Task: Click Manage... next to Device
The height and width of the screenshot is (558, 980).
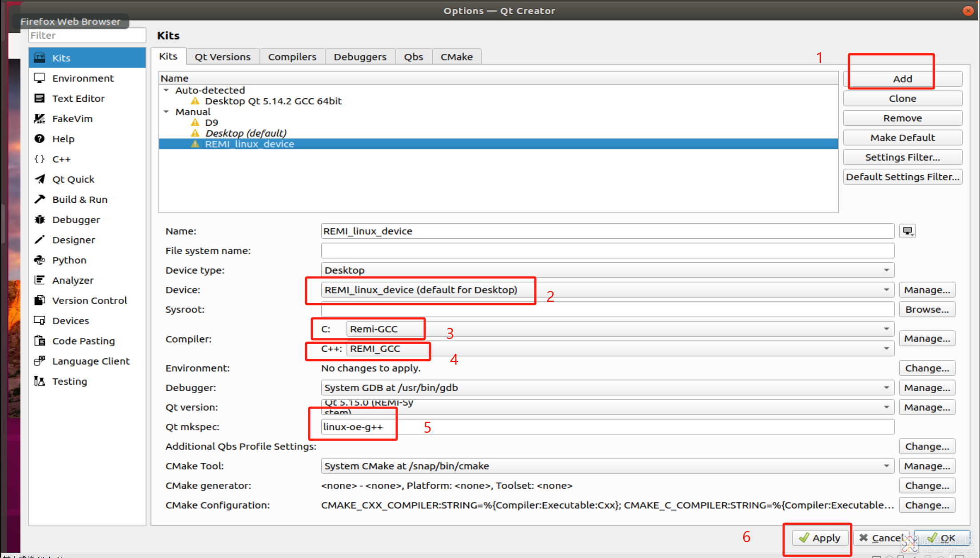Action: click(927, 290)
